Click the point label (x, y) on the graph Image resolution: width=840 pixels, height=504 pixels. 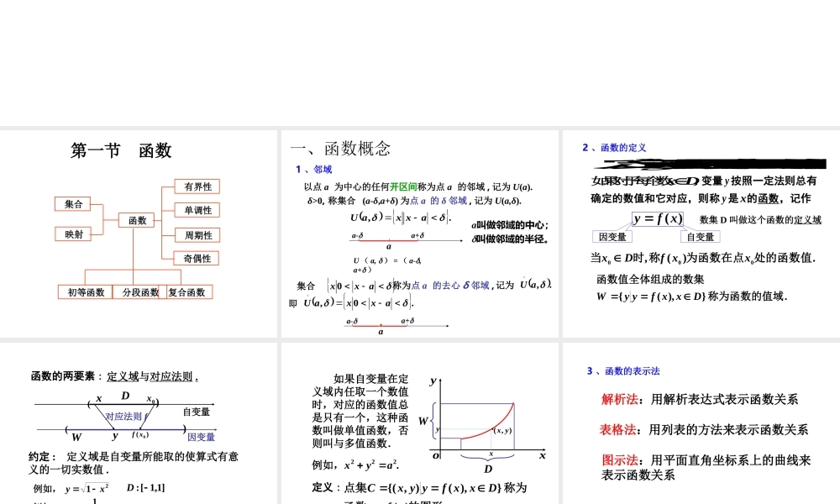[502, 430]
